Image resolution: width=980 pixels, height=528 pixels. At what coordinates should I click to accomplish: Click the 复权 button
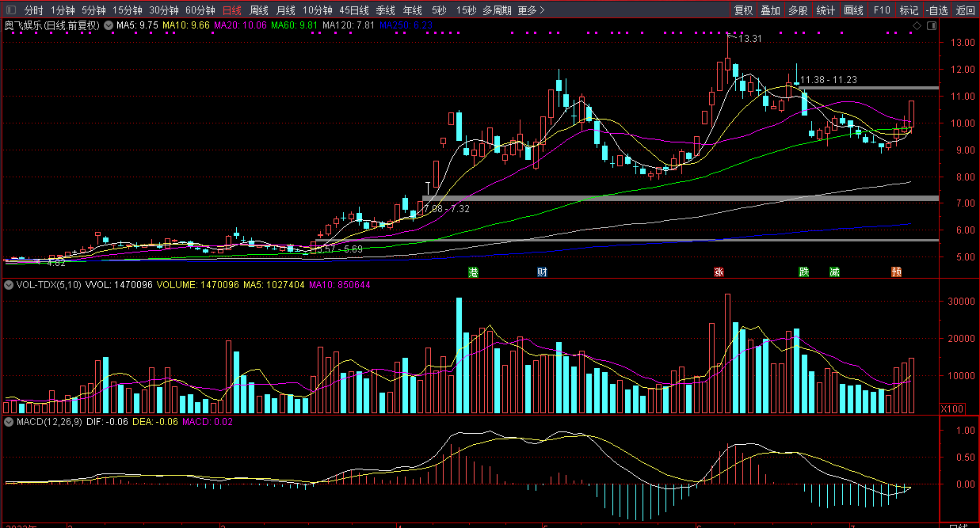743,10
